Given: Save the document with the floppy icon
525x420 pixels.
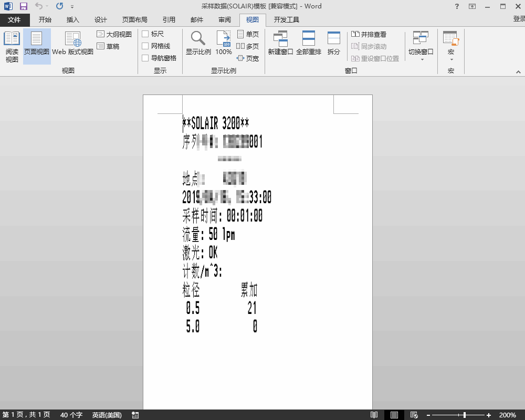Looking at the screenshot, I should pos(24,6).
